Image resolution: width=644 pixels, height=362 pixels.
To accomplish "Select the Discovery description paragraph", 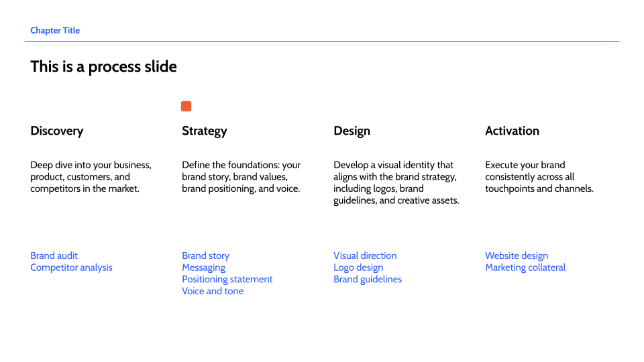I will (x=91, y=177).
